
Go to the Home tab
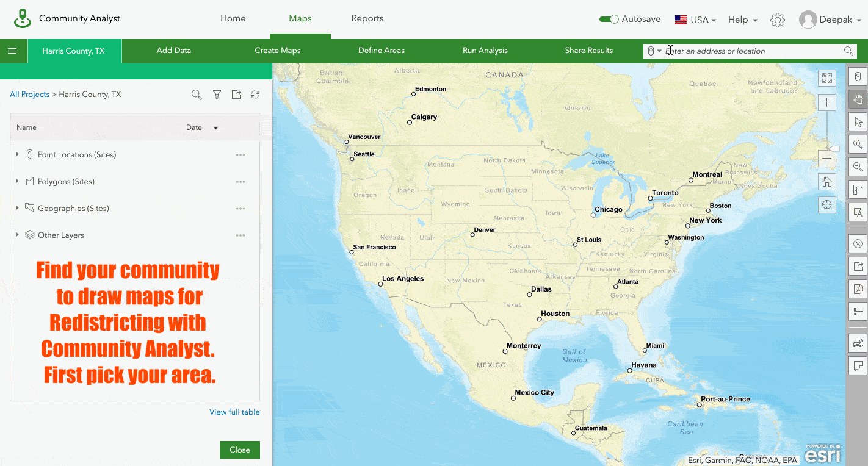click(x=233, y=18)
